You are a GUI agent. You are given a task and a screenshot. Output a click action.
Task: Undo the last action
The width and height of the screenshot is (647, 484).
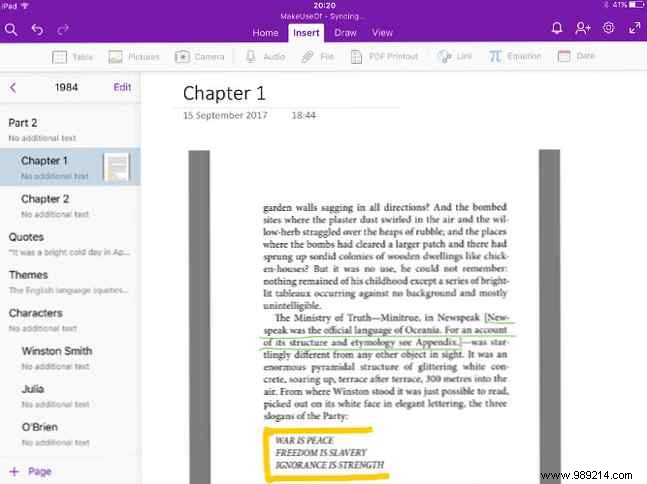37,30
